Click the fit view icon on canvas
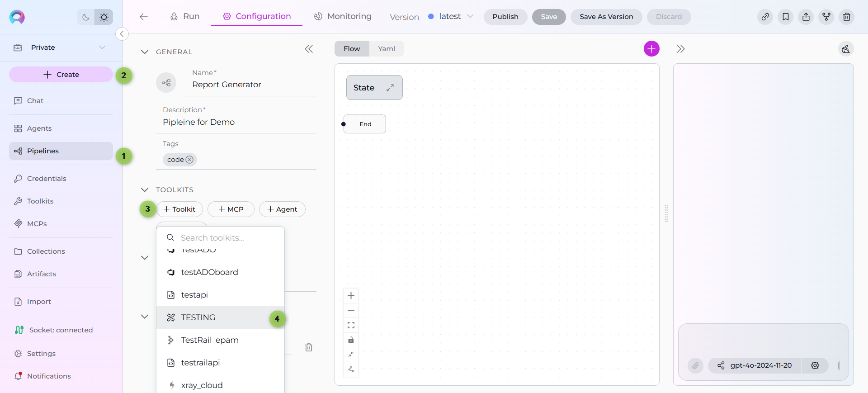The height and width of the screenshot is (393, 868). (351, 325)
